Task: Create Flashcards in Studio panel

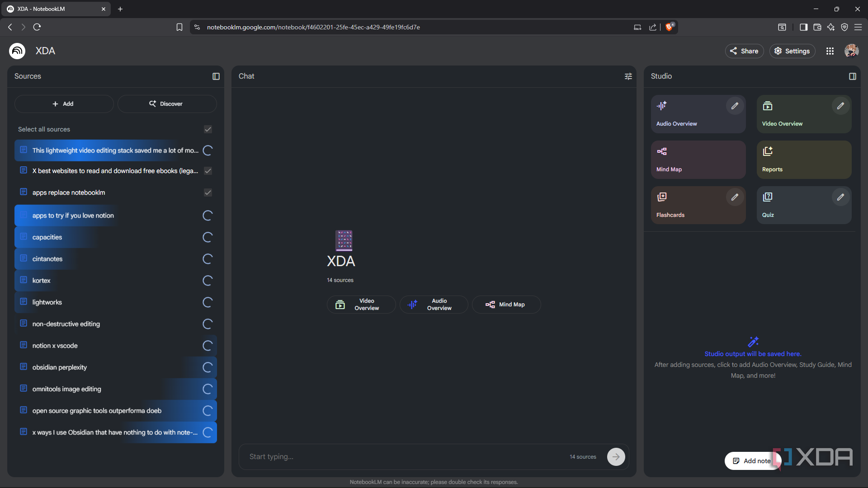Action: 698,205
